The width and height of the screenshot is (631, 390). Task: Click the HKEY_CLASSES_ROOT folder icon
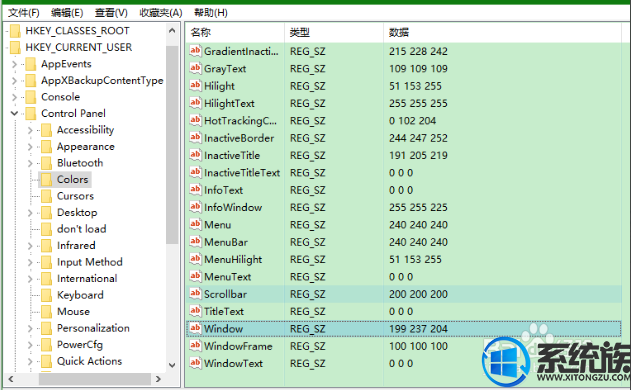pos(15,31)
